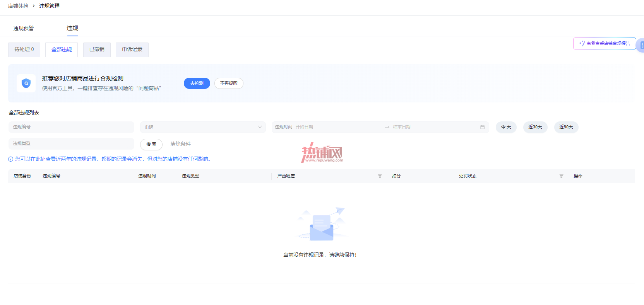Click the info icon beside record notice

(x=11, y=159)
